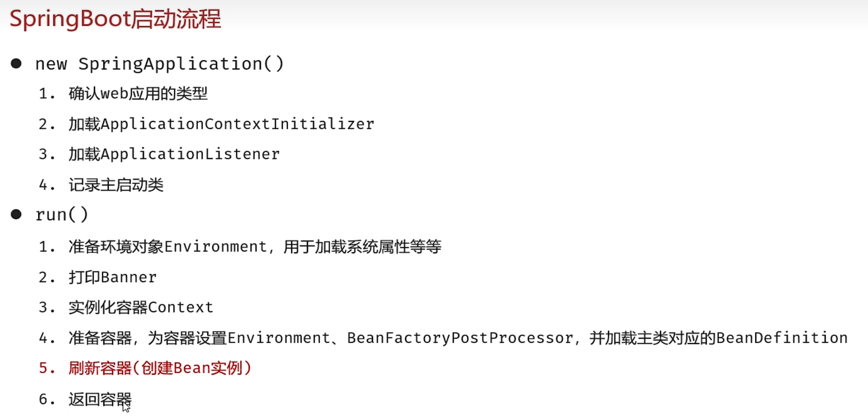This screenshot has width=868, height=419.
Task: Click the bullet dot before run()
Action: [16, 215]
